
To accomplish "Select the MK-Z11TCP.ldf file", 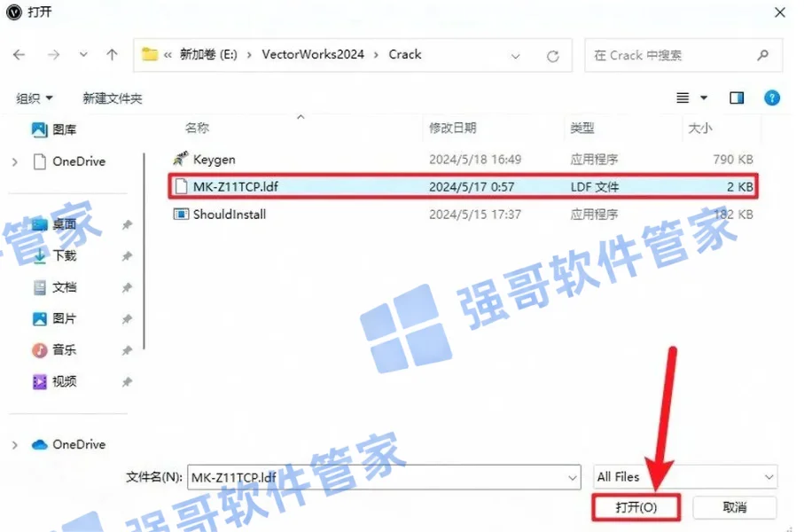I will point(463,186).
